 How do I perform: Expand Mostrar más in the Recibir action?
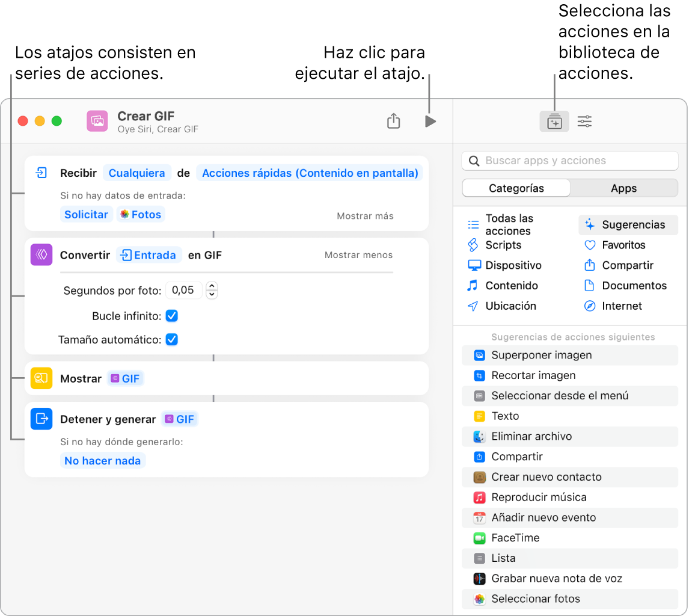pyautogui.click(x=365, y=216)
